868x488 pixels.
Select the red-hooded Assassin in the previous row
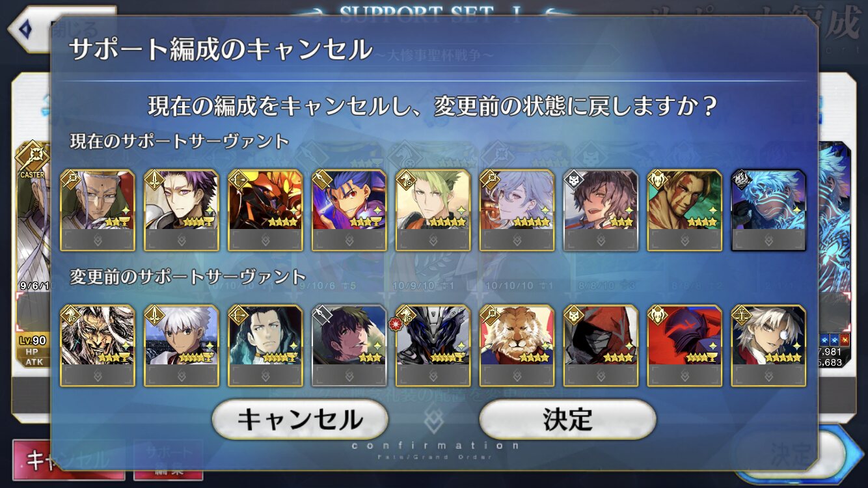point(601,346)
